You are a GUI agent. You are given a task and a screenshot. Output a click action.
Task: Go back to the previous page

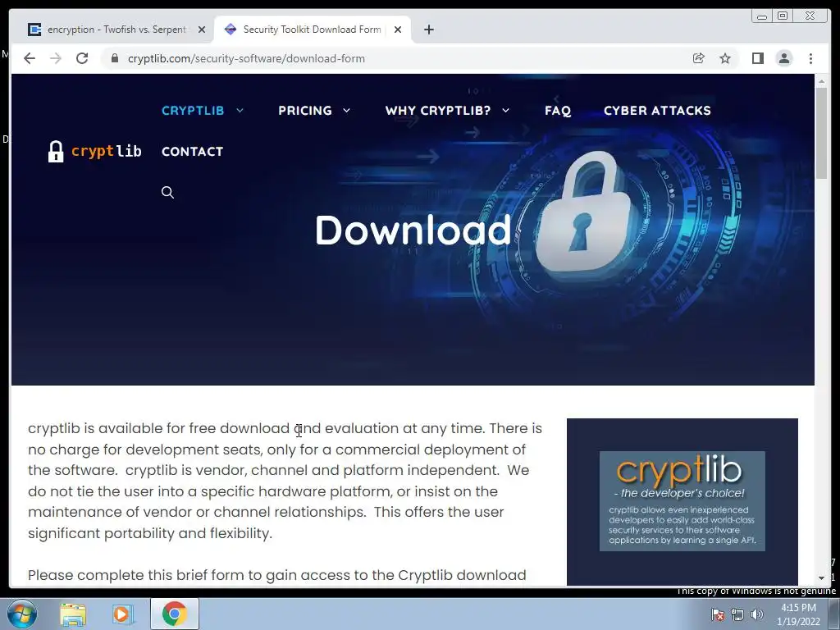click(30, 58)
